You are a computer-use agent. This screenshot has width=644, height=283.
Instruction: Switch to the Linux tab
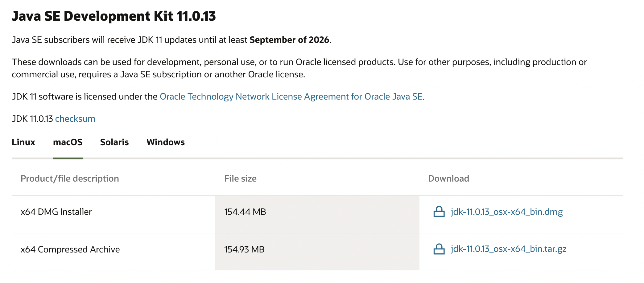[x=23, y=142]
